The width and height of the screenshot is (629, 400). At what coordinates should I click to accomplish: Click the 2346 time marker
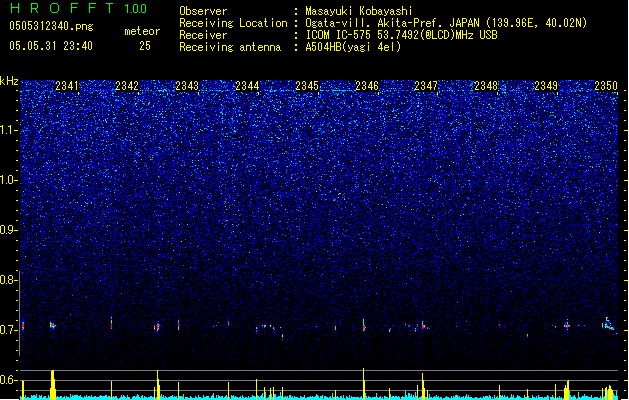(367, 86)
